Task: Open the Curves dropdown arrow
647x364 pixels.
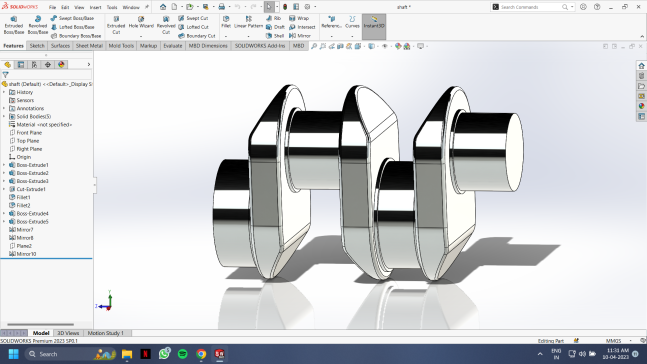Action: pyautogui.click(x=352, y=36)
